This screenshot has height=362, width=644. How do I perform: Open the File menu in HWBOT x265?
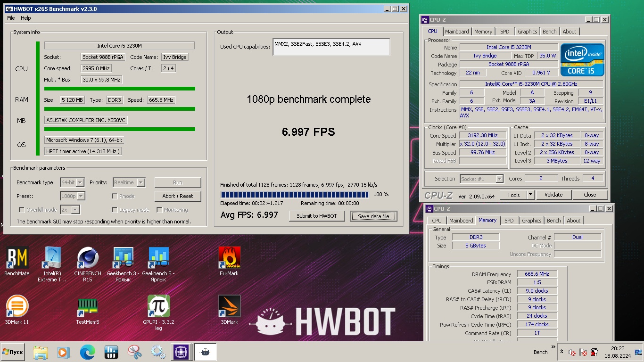click(x=11, y=18)
